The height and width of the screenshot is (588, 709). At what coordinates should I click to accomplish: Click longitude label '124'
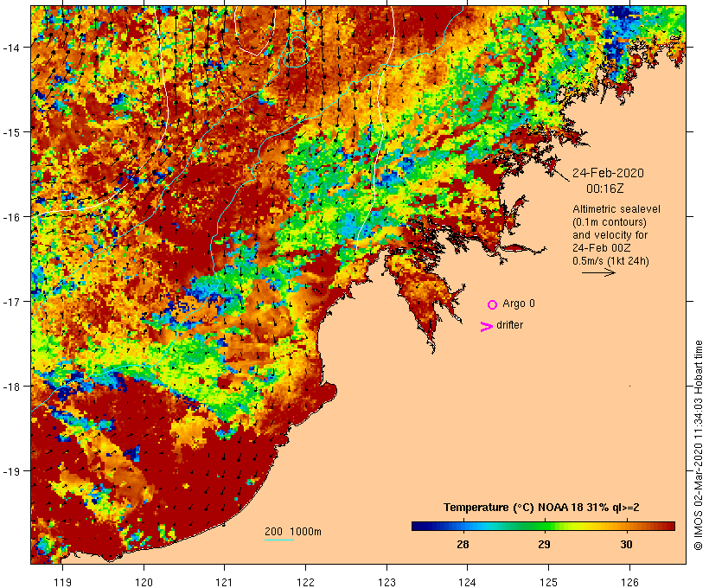click(468, 582)
